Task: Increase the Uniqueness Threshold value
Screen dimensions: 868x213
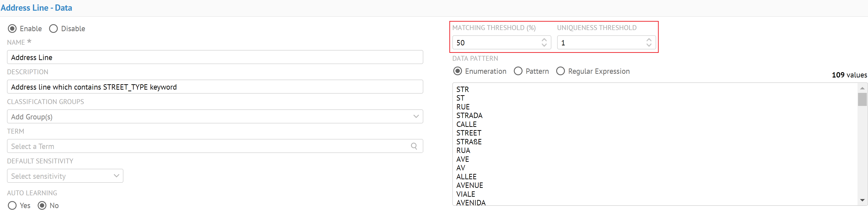Action: coord(649,40)
